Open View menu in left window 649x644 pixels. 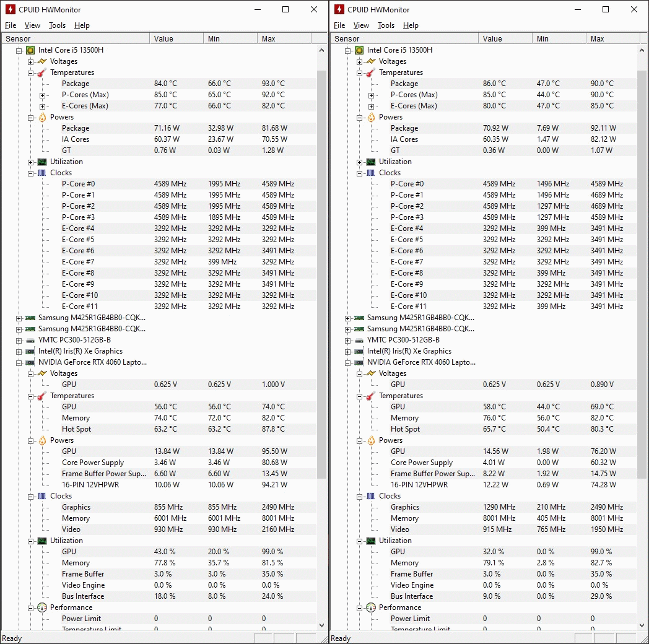pos(32,25)
